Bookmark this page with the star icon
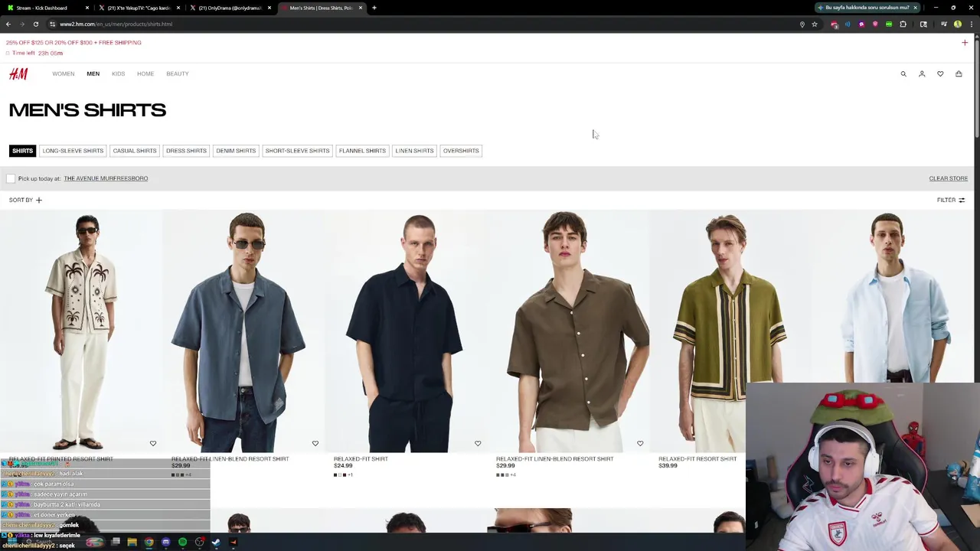 click(x=815, y=24)
